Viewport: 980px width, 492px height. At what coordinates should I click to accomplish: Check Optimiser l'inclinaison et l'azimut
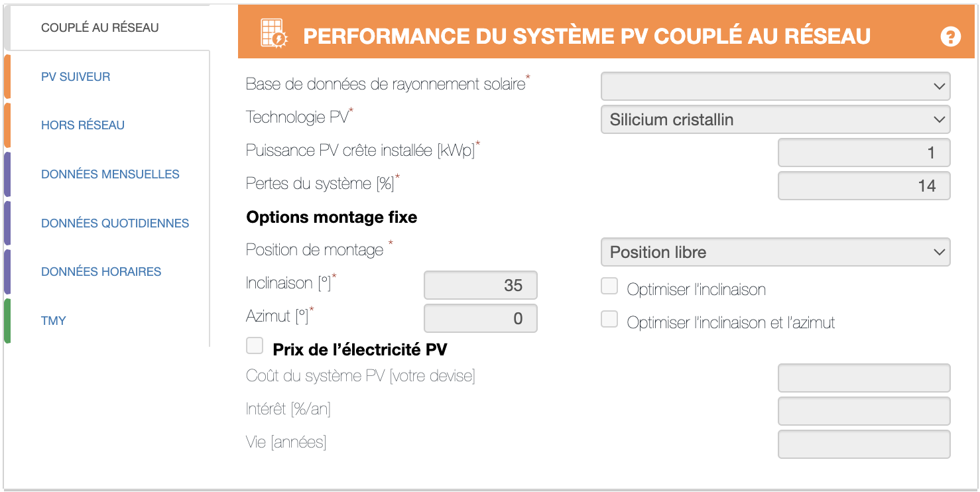(x=609, y=320)
